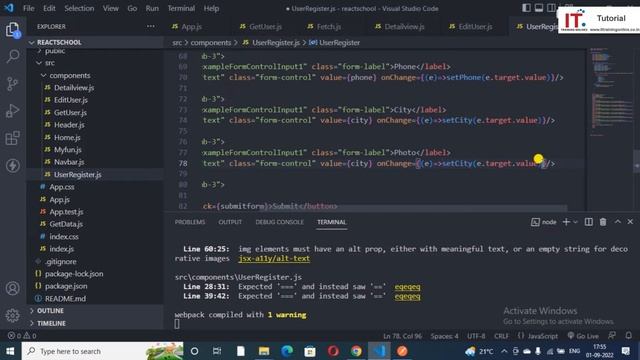Click the UTF-8 encoding status
This screenshot has height=360, width=640.
point(476,336)
